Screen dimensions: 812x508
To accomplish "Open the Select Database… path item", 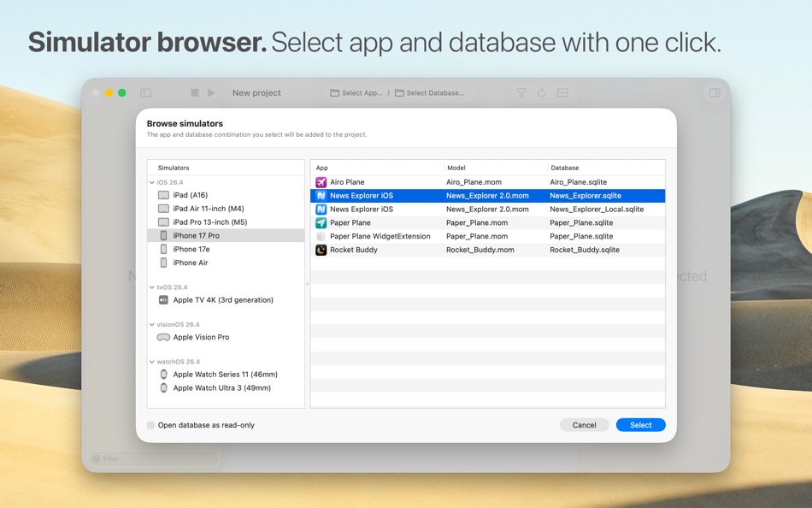I will (x=429, y=92).
